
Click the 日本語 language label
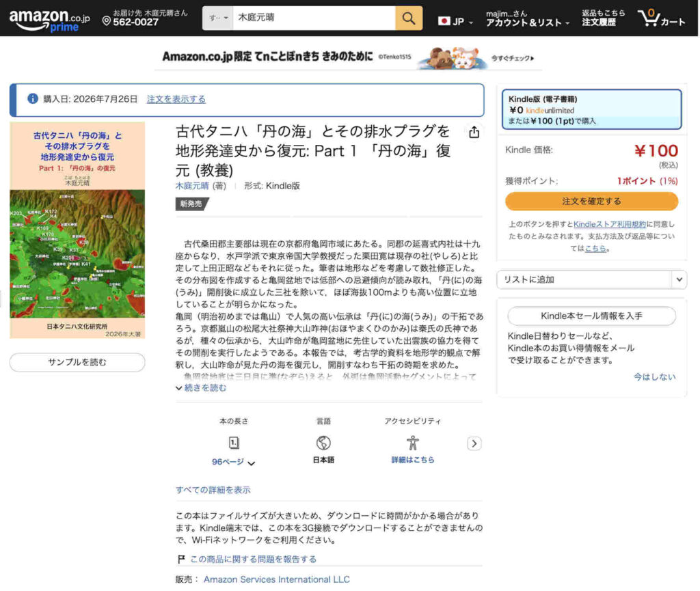[323, 460]
